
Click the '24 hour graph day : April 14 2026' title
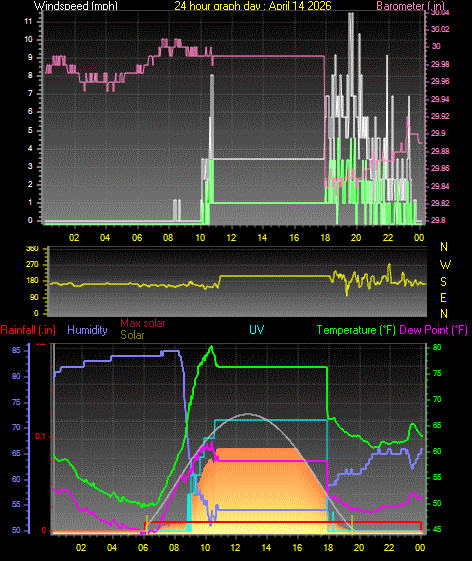point(253,5)
